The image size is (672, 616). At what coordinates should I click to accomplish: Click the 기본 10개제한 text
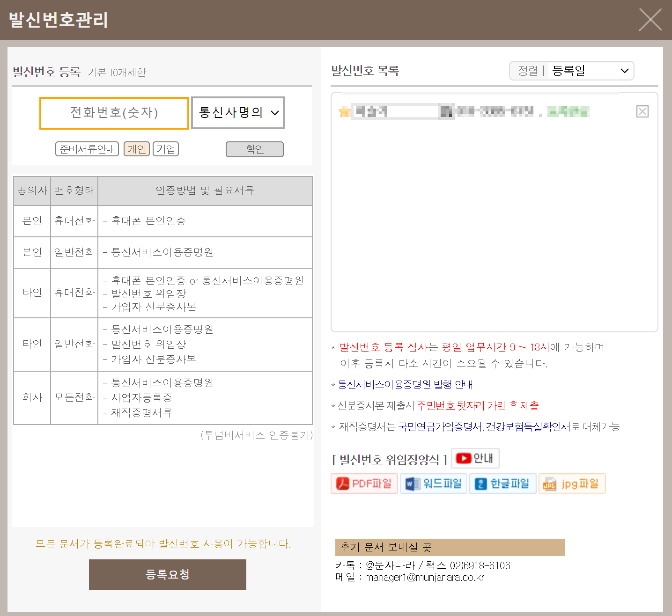[x=117, y=73]
